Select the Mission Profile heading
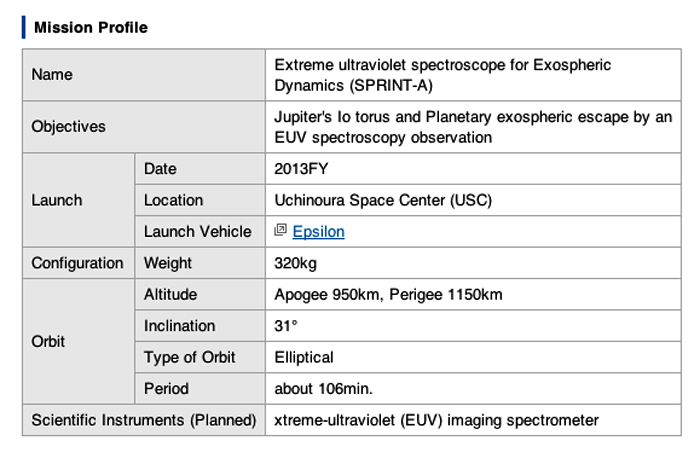This screenshot has width=700, height=464. tap(91, 27)
